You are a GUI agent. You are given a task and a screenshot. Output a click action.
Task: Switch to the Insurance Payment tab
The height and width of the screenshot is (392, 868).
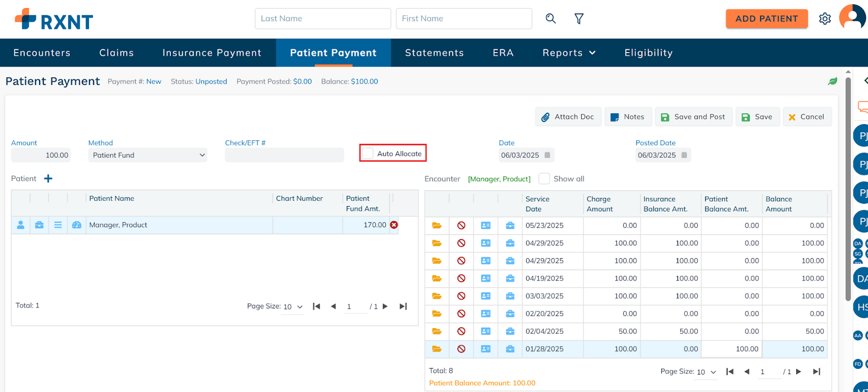point(212,53)
